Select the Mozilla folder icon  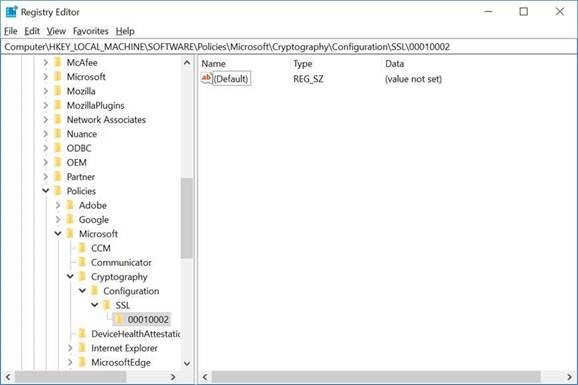click(x=58, y=91)
